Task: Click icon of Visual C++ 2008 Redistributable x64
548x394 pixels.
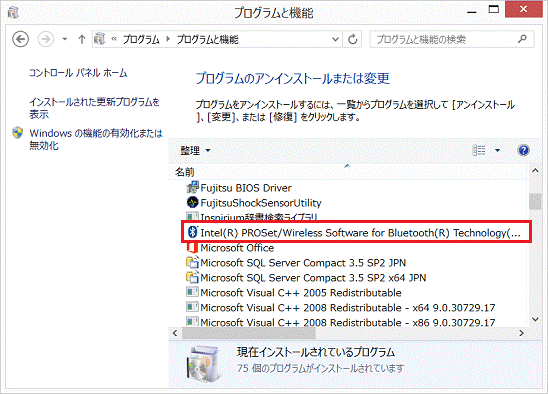Action: coord(192,307)
